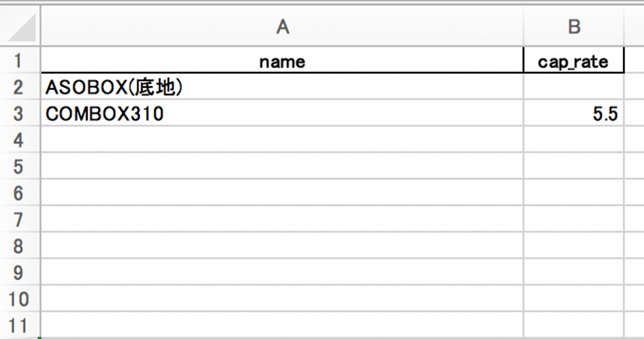Select column A header

[x=282, y=28]
